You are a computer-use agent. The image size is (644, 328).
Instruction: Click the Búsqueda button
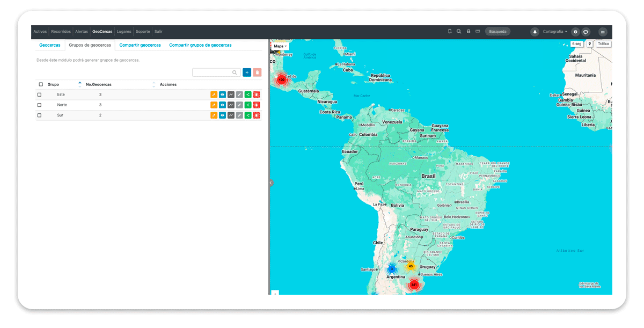497,32
